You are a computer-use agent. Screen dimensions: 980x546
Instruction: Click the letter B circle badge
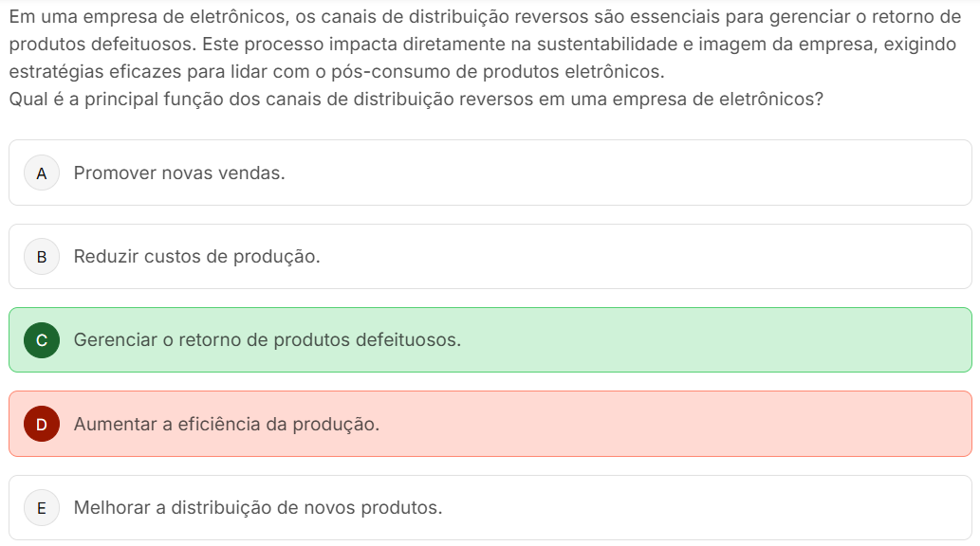pos(41,257)
